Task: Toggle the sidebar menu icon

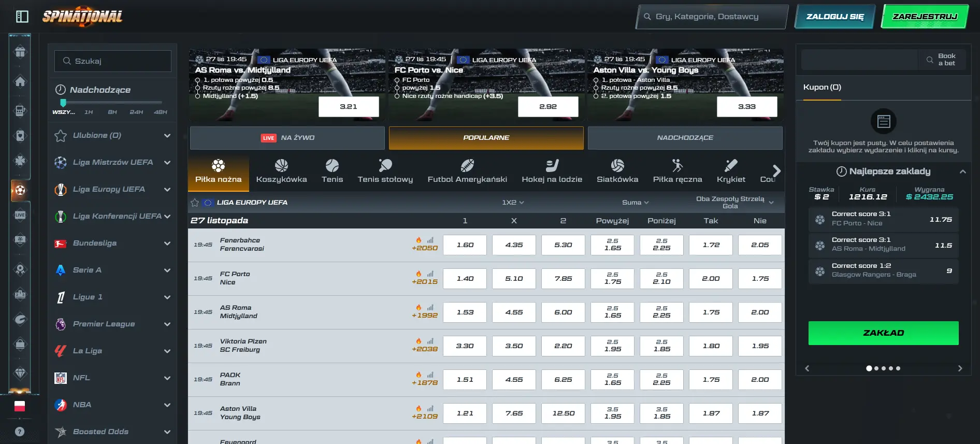Action: tap(22, 17)
